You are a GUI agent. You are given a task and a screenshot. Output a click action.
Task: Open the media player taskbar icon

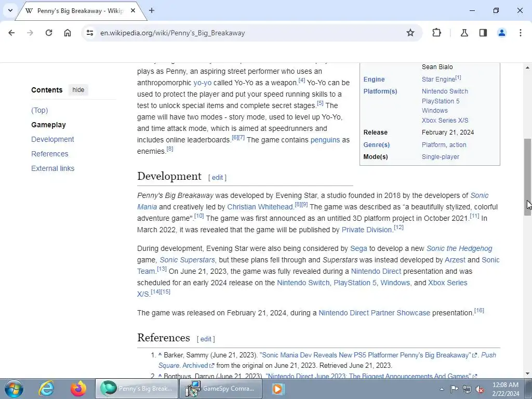tap(277, 389)
